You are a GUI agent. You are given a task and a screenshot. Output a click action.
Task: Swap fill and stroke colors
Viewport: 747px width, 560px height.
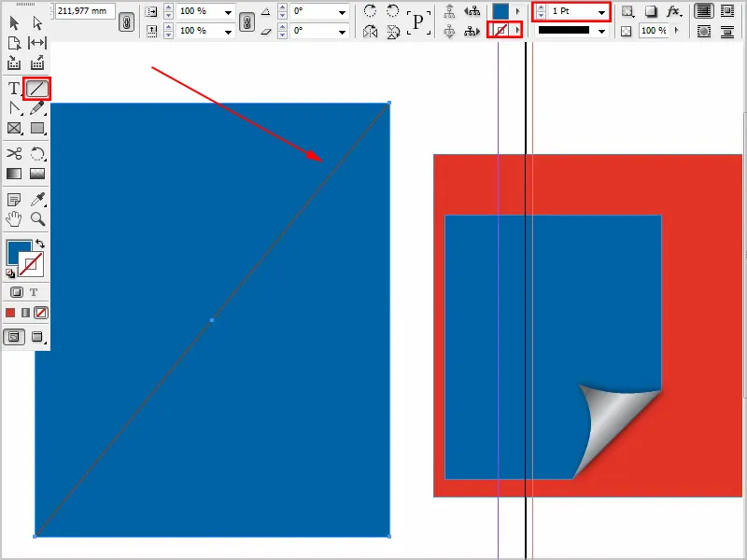click(x=40, y=244)
